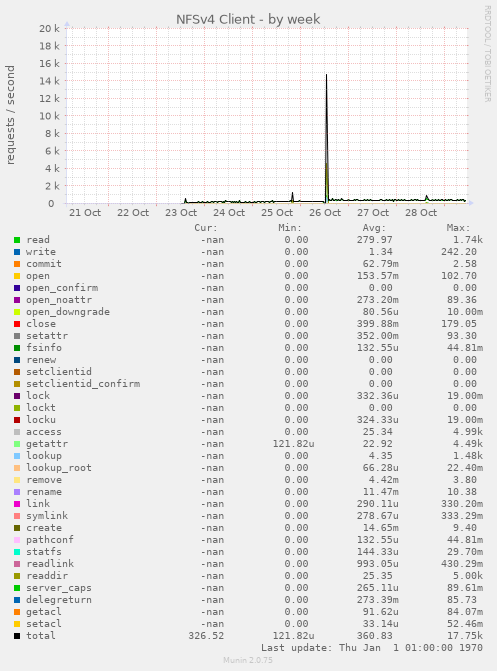Click the readdir legend label
This screenshot has width=497, height=671.
(47, 576)
